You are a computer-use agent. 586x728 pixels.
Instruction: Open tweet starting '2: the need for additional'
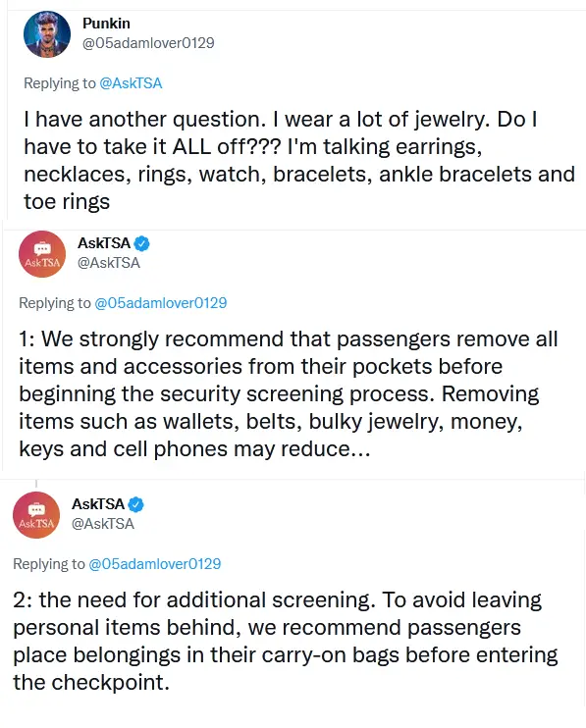click(x=286, y=642)
